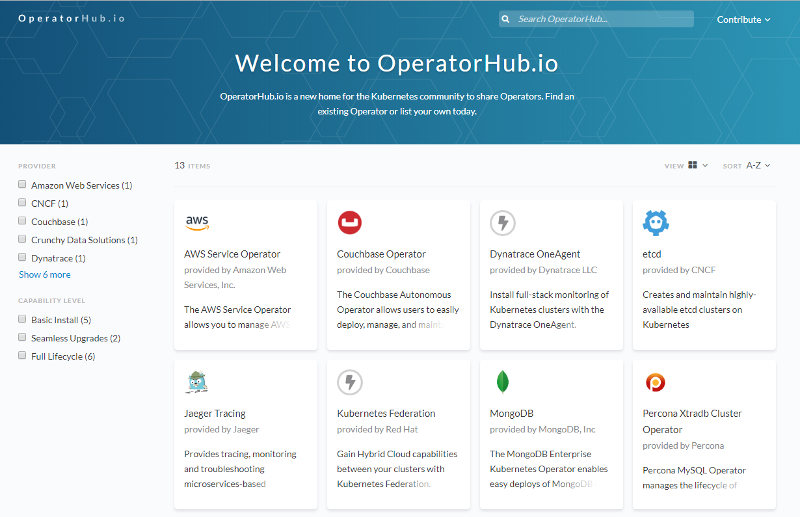Click the PROVIDER section heading

[x=37, y=166]
